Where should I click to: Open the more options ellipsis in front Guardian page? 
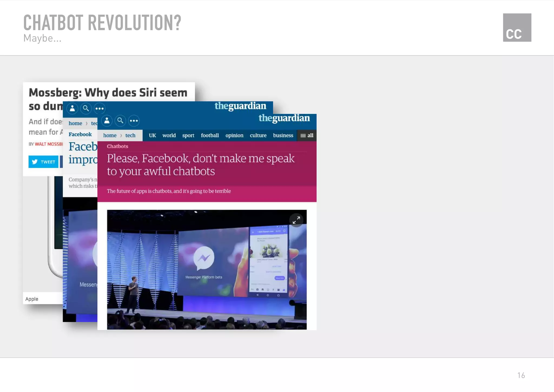point(134,121)
